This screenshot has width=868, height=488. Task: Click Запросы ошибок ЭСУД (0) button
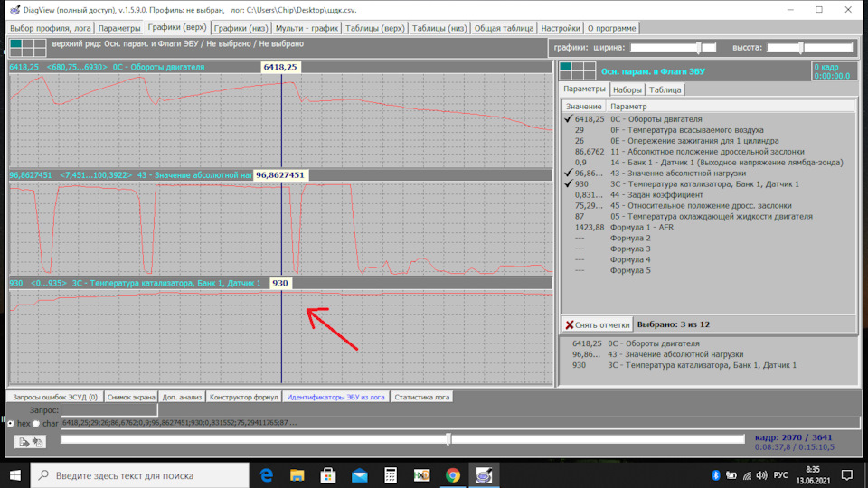point(55,398)
